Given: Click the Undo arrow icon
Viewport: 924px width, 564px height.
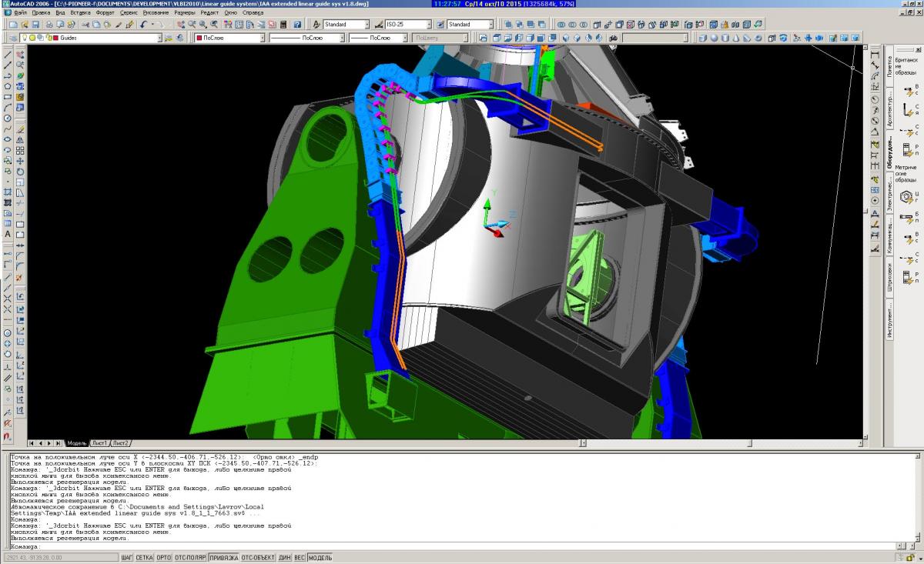Looking at the screenshot, I should coord(143,25).
